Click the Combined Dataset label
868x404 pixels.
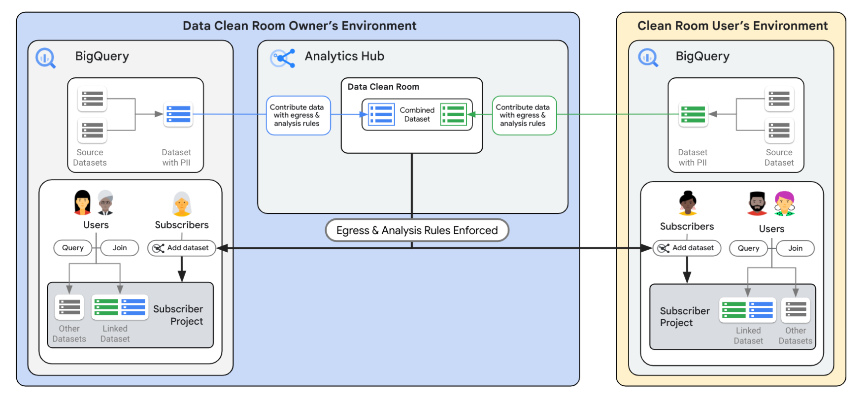coord(417,114)
